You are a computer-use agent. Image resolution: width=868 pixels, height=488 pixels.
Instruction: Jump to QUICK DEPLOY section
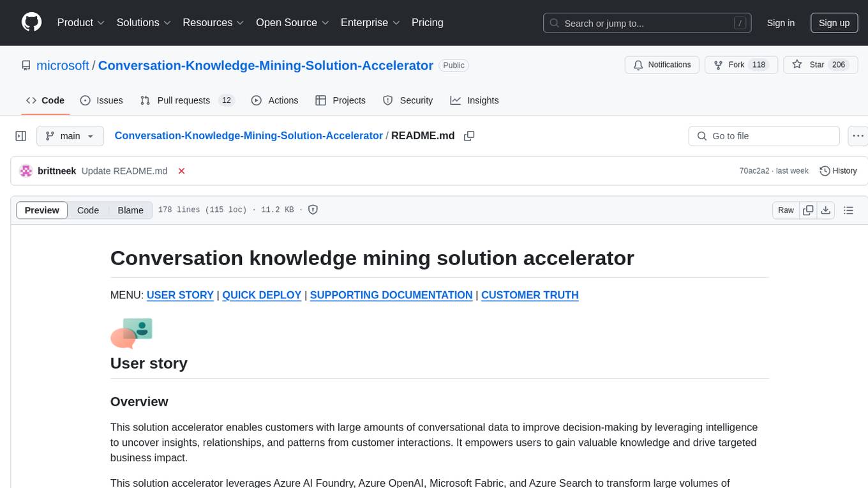click(x=262, y=295)
